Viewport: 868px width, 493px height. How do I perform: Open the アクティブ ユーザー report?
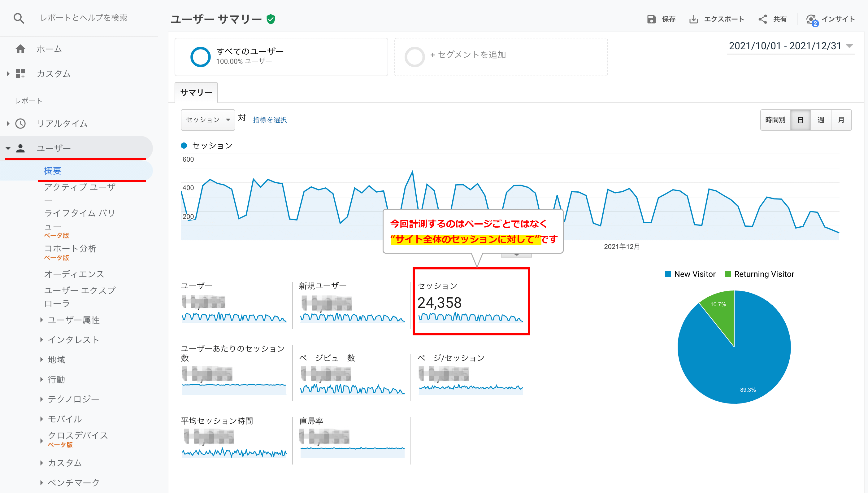click(x=80, y=193)
